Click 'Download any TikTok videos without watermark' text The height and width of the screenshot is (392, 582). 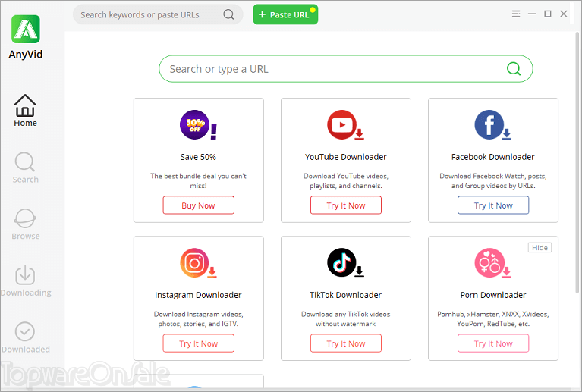345,318
